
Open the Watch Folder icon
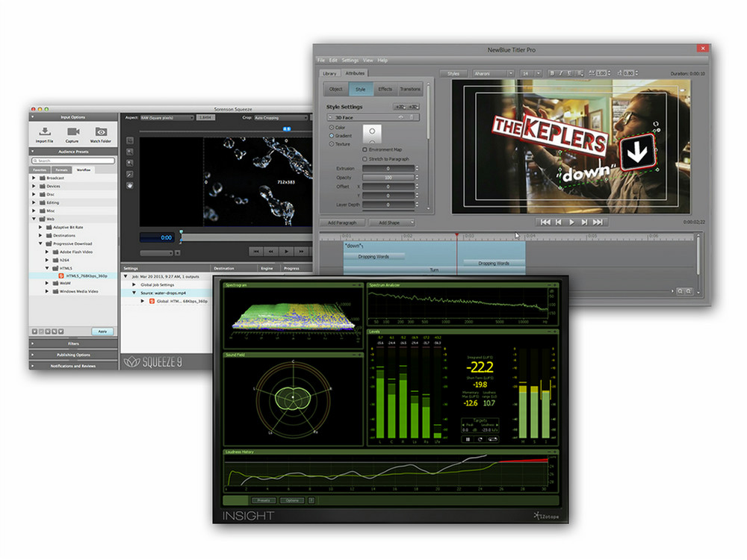click(x=101, y=131)
